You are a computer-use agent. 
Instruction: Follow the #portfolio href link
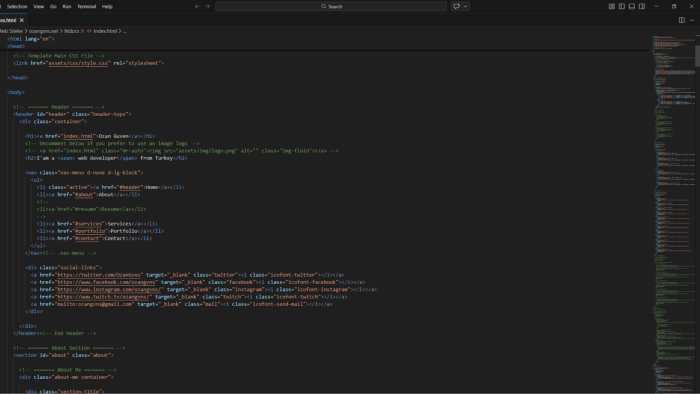pos(90,231)
